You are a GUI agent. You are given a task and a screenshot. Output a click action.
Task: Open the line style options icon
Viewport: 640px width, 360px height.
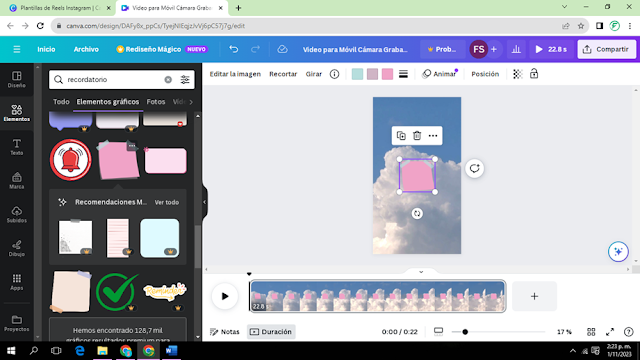click(x=403, y=74)
